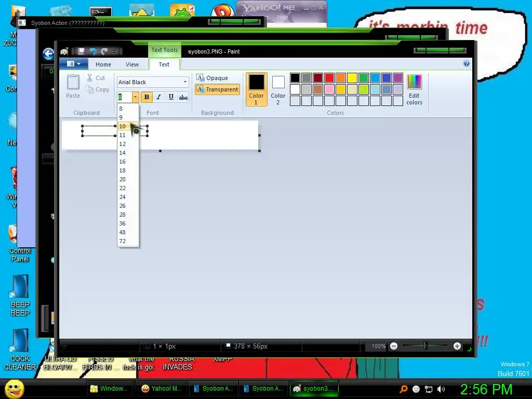Open BEEP BEEP desktop icon
Screen dimensions: 532x399
pyautogui.click(x=20, y=296)
